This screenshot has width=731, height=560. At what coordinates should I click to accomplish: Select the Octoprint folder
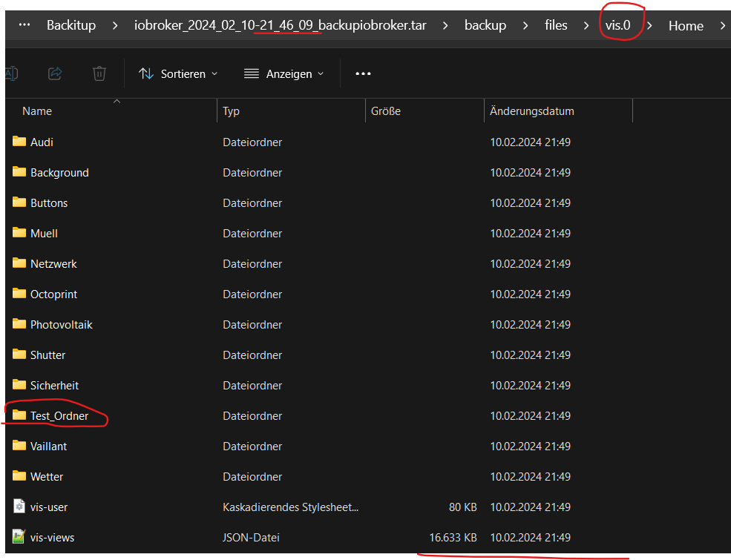tap(53, 294)
